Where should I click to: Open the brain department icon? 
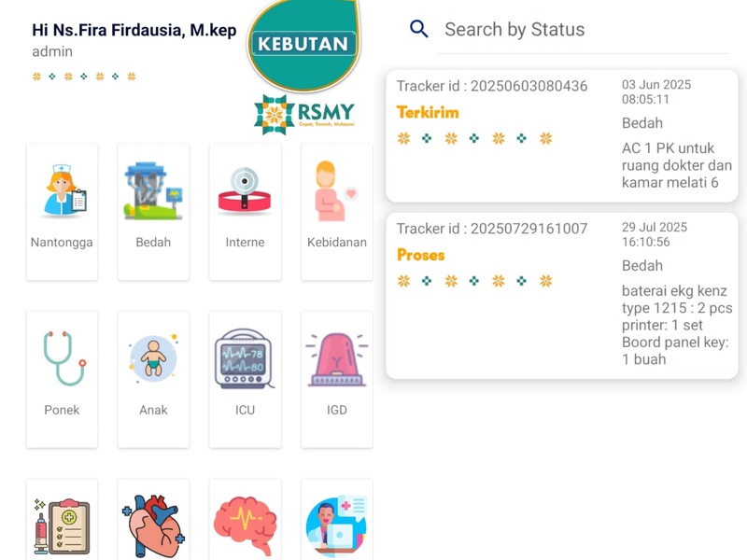point(245,525)
